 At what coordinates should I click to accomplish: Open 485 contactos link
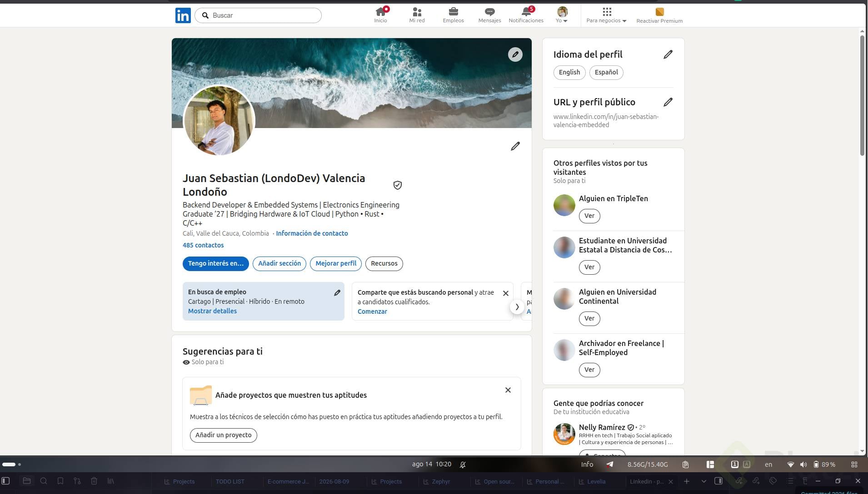[x=203, y=245]
